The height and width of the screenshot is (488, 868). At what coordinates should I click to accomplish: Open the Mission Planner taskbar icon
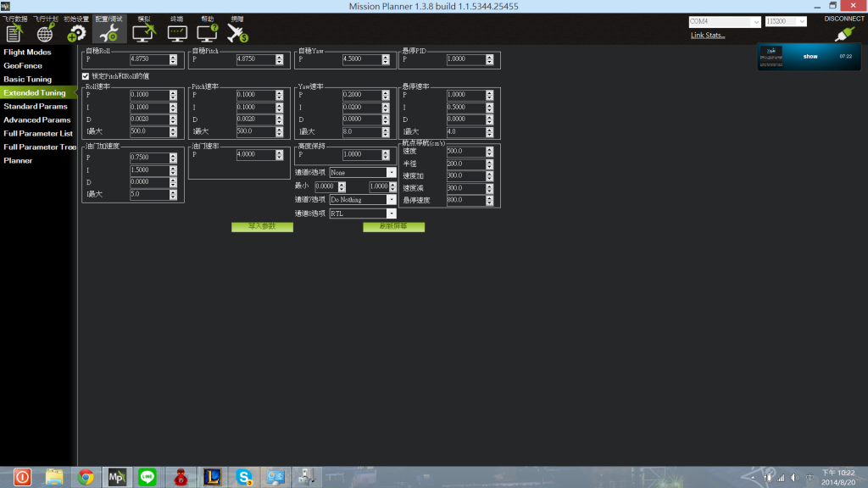pos(117,477)
